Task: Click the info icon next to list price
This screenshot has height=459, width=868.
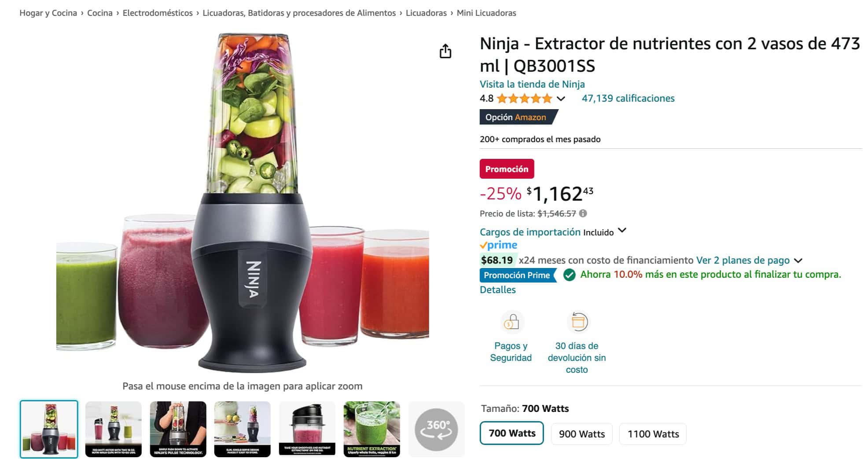Action: (x=583, y=213)
